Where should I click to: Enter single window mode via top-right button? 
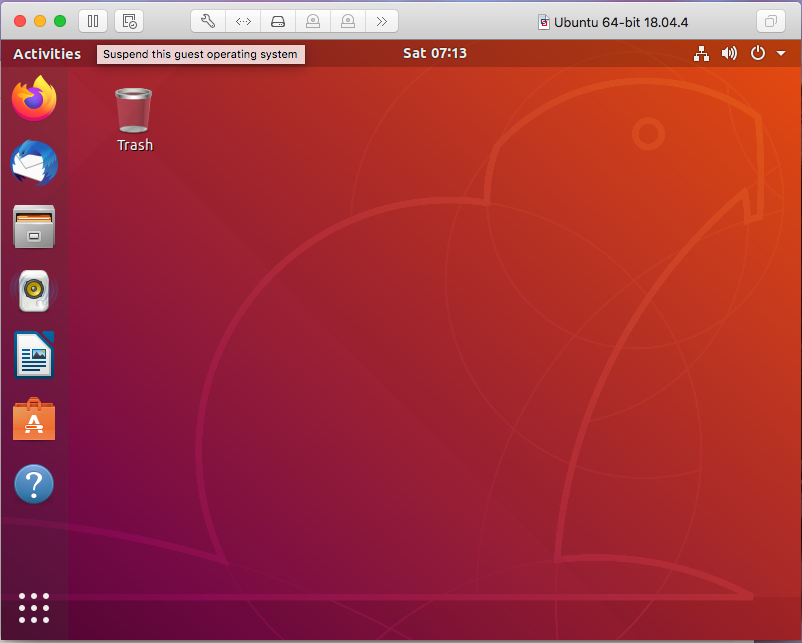770,21
